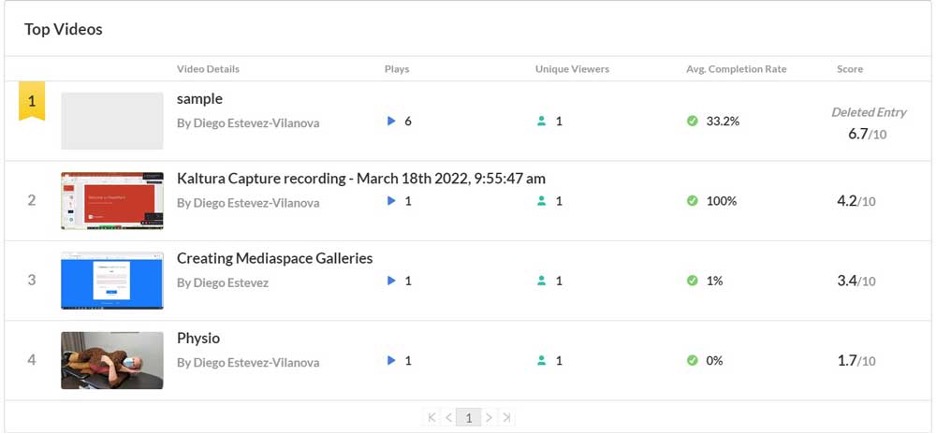This screenshot has height=434, width=936.
Task: Click the 100% completion checkmark icon
Action: pos(692,201)
